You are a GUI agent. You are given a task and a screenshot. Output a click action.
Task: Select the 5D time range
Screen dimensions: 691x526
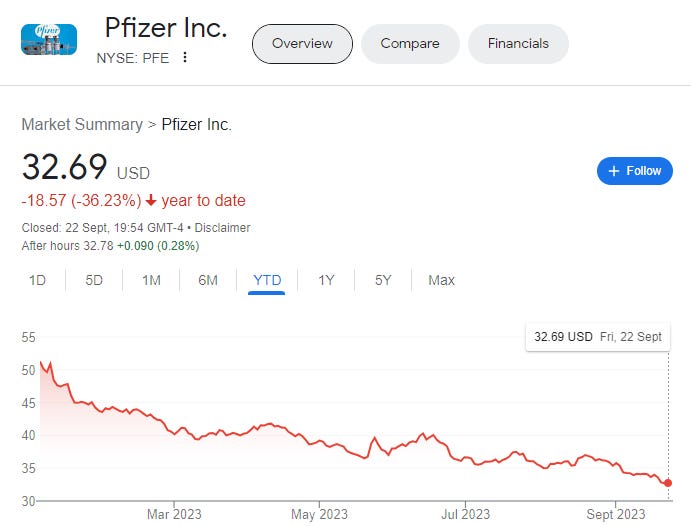tap(94, 280)
